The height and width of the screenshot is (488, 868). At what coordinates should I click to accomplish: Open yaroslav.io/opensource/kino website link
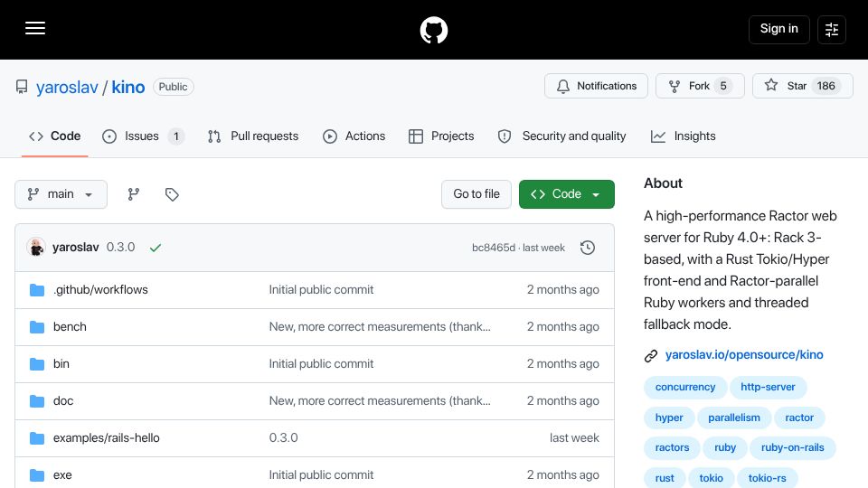744,354
